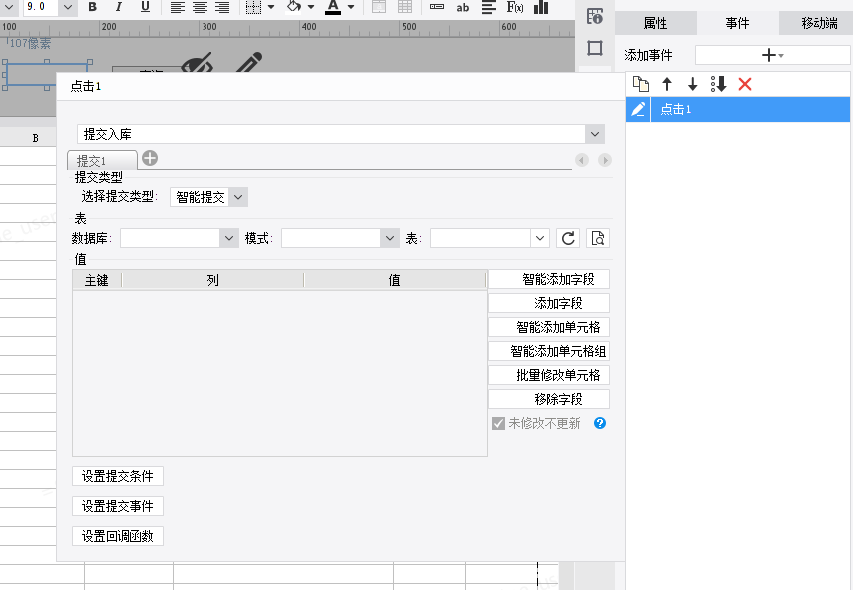Toggle underline formatting
This screenshot has width=853, height=590.
145,7
